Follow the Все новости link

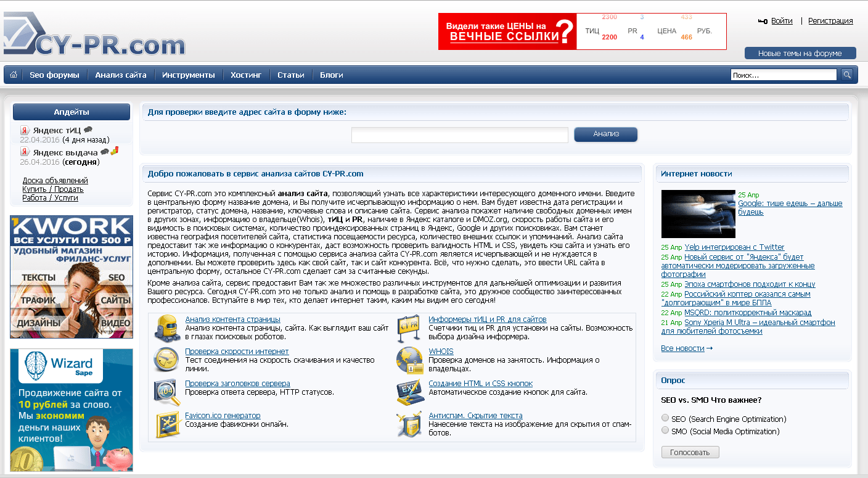[682, 348]
